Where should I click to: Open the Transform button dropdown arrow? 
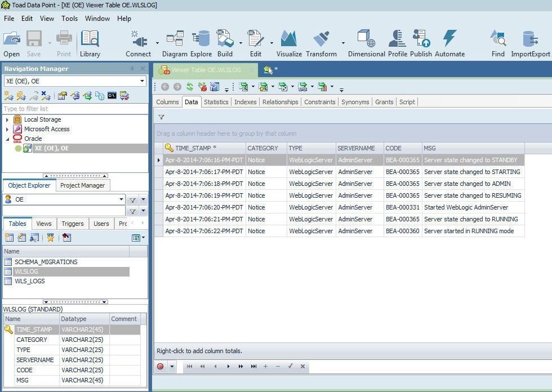[343, 43]
